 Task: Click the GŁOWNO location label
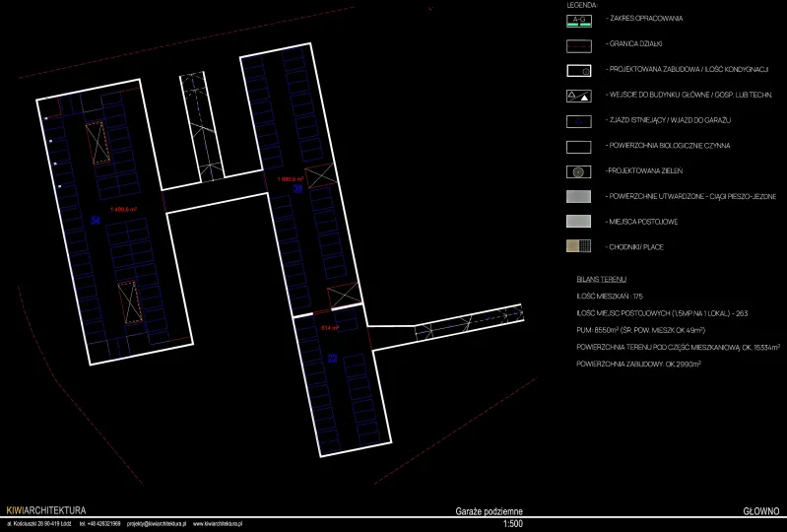click(760, 512)
